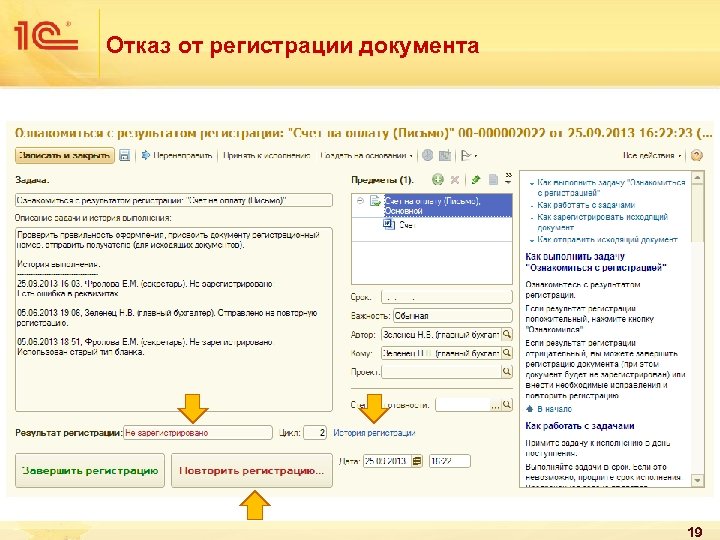The height and width of the screenshot is (540, 720).
Task: Click the time field next to Дата
Action: pyautogui.click(x=450, y=461)
